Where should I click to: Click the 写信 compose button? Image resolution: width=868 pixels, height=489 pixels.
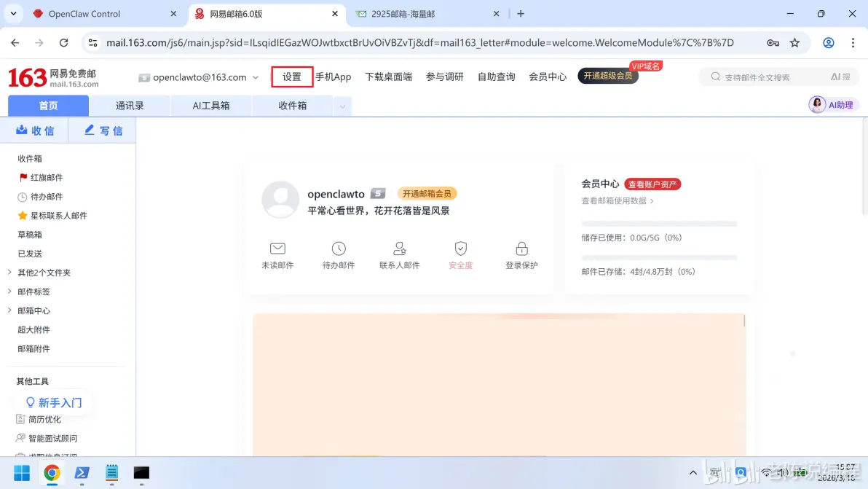coord(103,130)
